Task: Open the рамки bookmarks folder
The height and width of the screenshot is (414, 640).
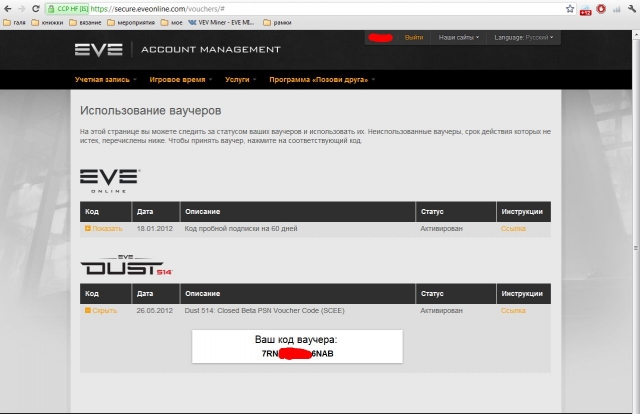Action: tap(278, 22)
